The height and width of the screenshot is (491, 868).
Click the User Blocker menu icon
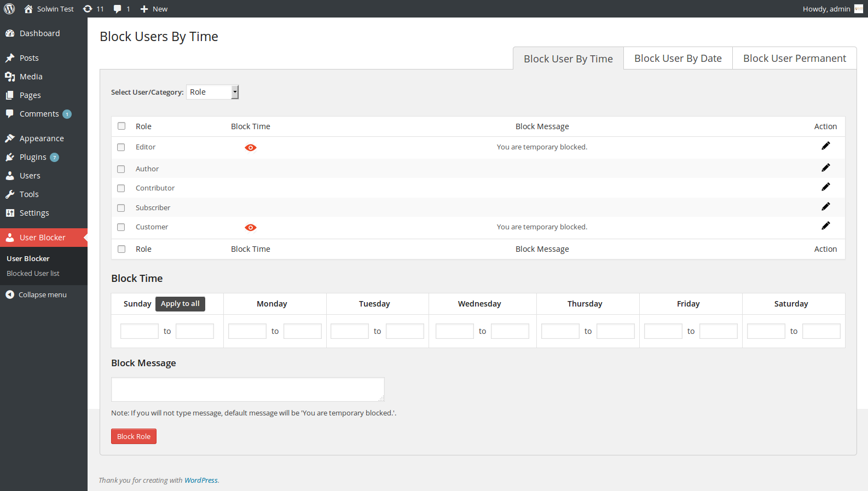10,238
